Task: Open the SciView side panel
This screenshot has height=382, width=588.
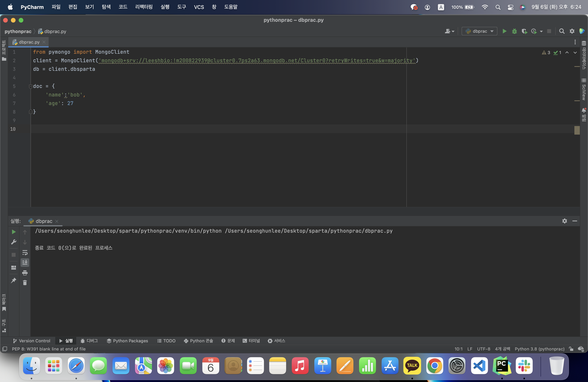Action: pyautogui.click(x=584, y=89)
